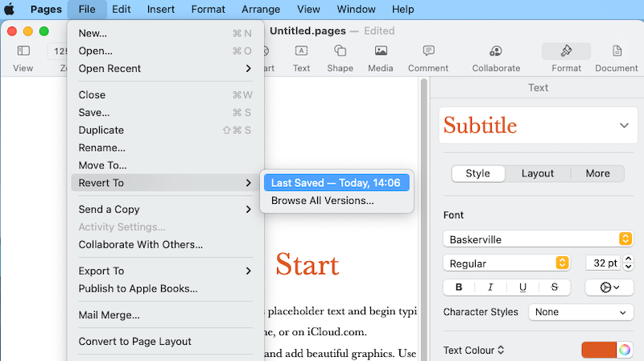Click the Untitled.pages window title

[x=308, y=31]
